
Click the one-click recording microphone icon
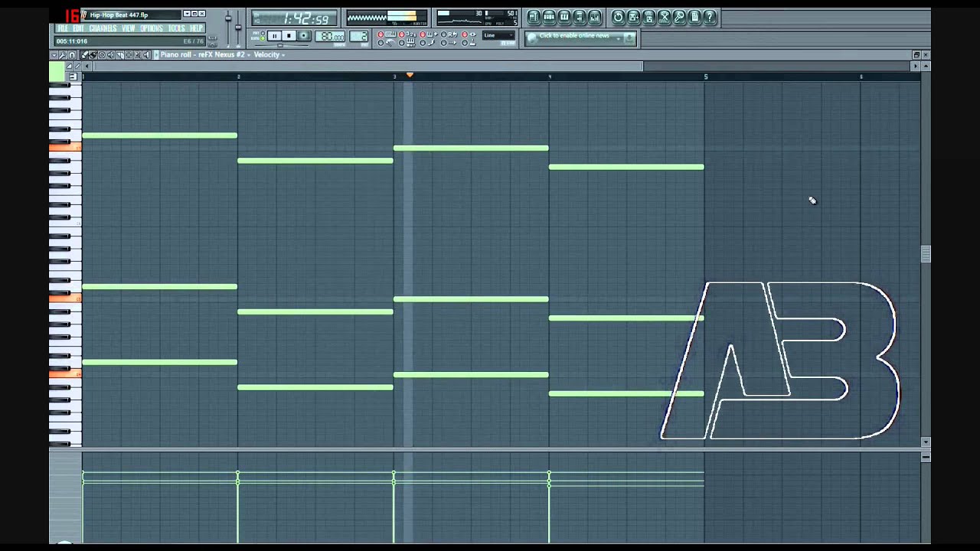click(x=679, y=17)
